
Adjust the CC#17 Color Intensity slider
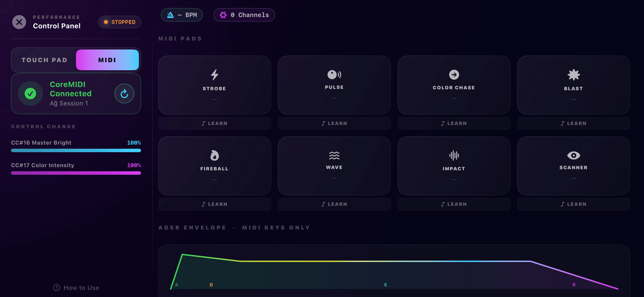pyautogui.click(x=76, y=173)
